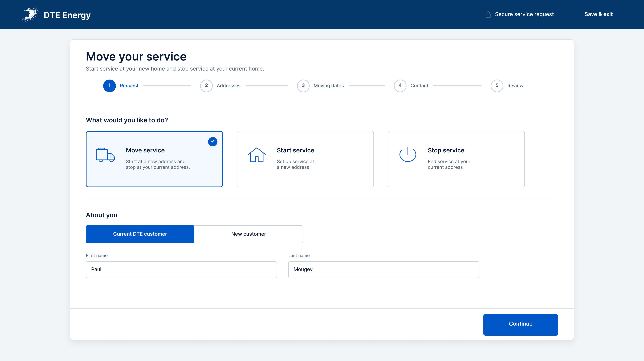Click the End service at your current address text
This screenshot has width=644, height=361.
click(x=449, y=164)
